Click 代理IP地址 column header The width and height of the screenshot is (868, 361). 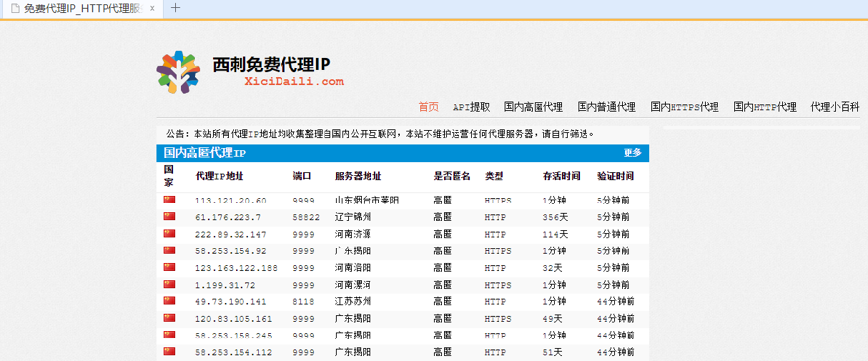click(x=220, y=177)
